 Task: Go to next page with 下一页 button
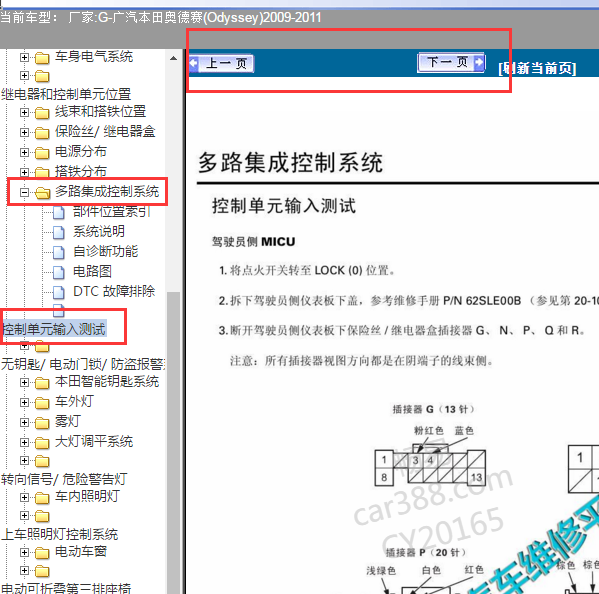tap(452, 62)
